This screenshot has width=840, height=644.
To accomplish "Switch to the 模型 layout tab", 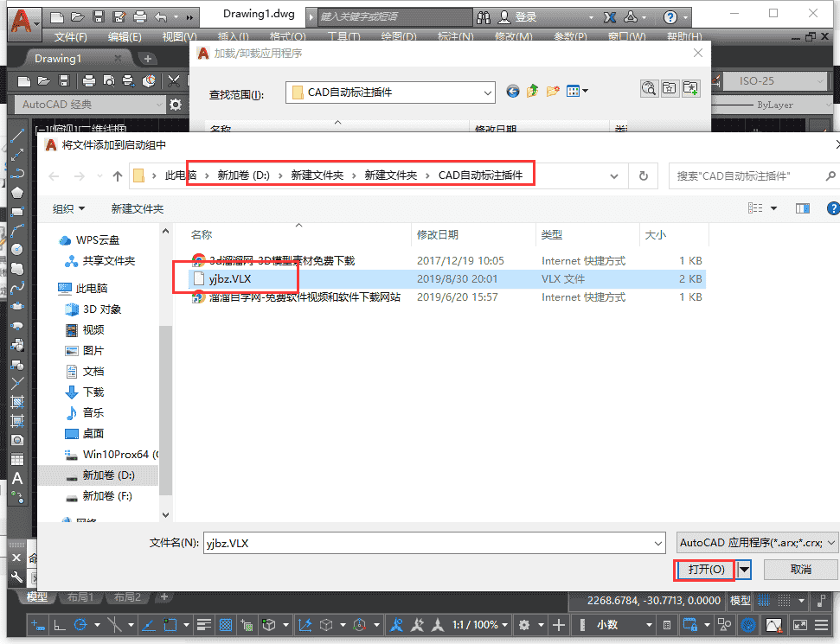I will (37, 597).
